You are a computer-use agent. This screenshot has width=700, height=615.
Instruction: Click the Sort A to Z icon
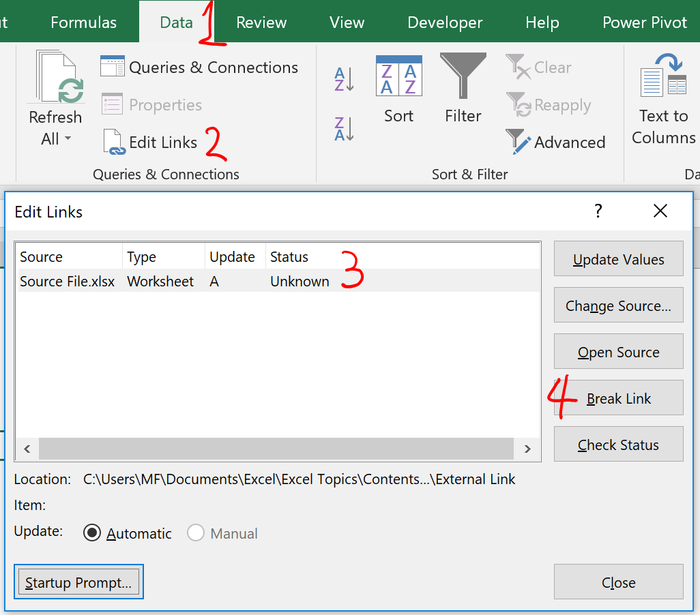pos(344,78)
